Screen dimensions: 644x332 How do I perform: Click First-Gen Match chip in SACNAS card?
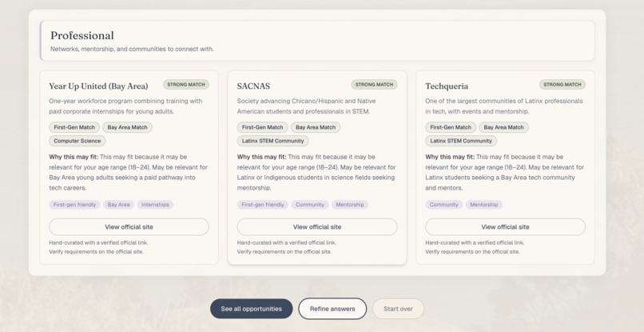coord(262,127)
